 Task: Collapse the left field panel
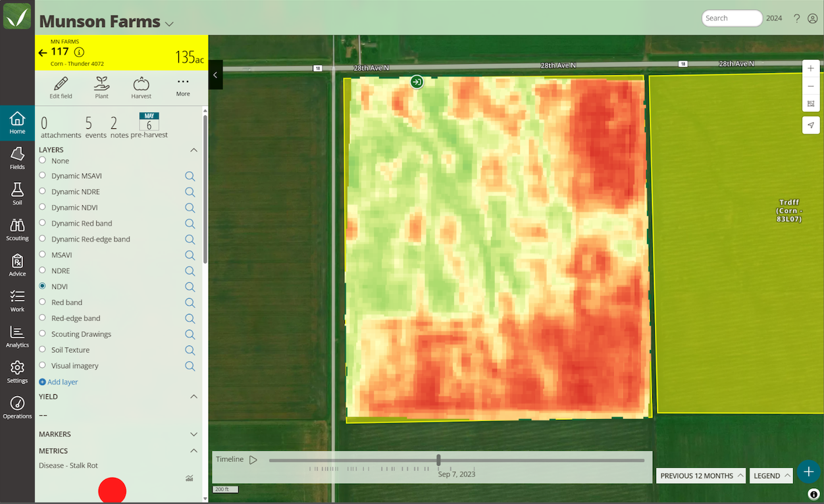tap(215, 75)
